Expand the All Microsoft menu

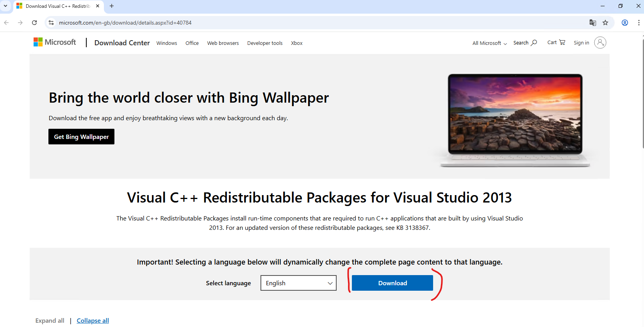point(489,43)
